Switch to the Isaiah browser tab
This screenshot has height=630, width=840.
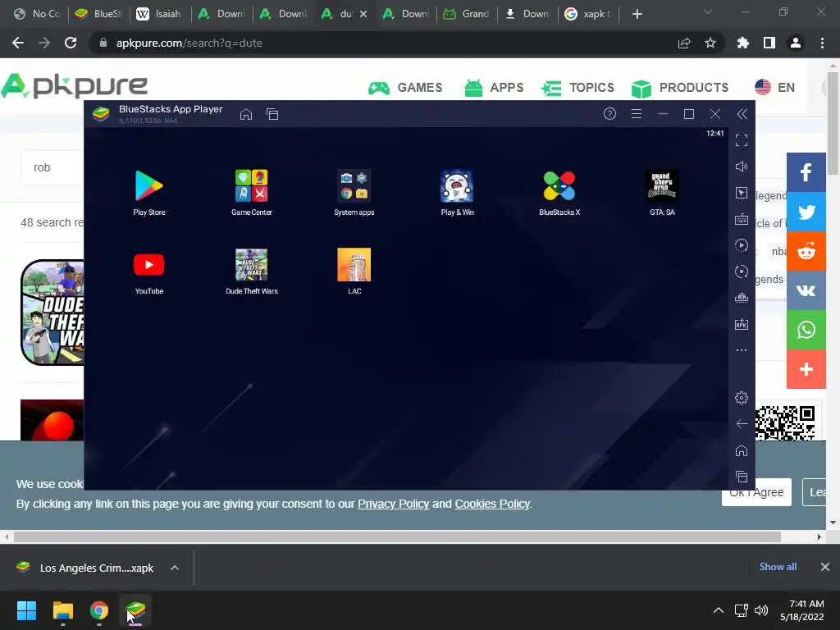point(159,14)
